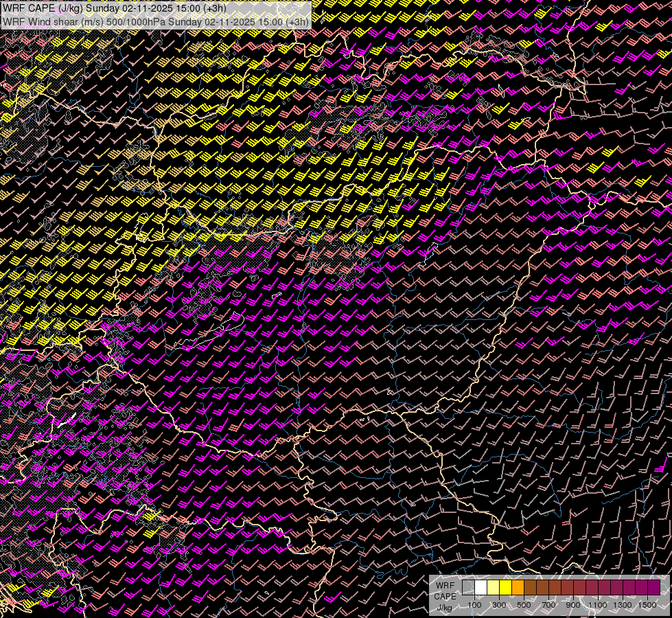The image size is (672, 618).
Task: Select the rightmost purple legend swatch
Action: (653, 588)
